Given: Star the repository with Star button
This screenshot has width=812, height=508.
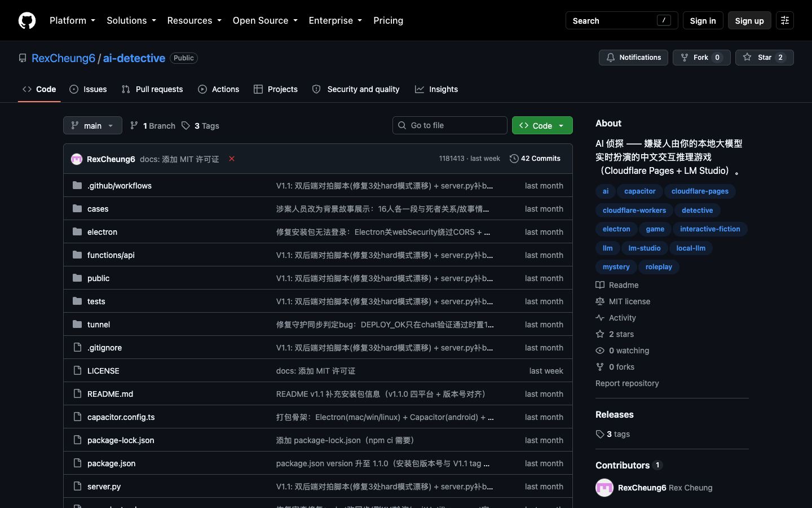Looking at the screenshot, I should tap(765, 58).
